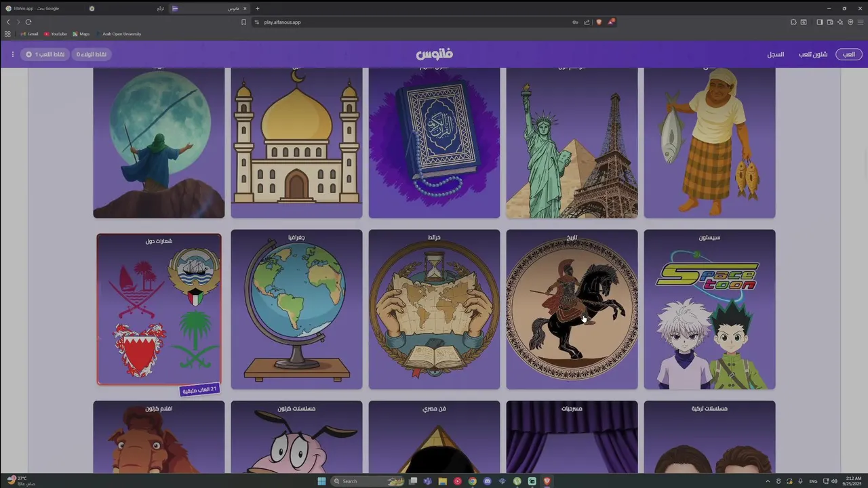The width and height of the screenshot is (868, 488).
Task: Open the Arab Open University bookmark
Action: click(119, 34)
